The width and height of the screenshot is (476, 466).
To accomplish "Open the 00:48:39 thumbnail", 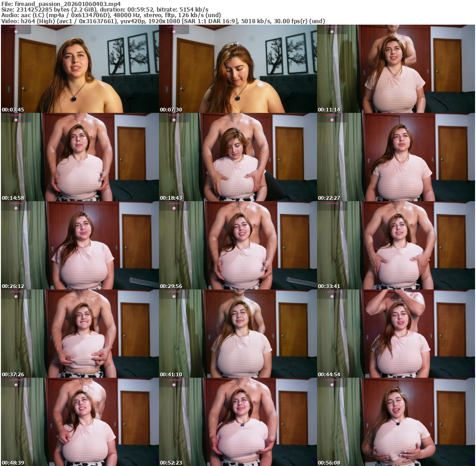I will 79,422.
